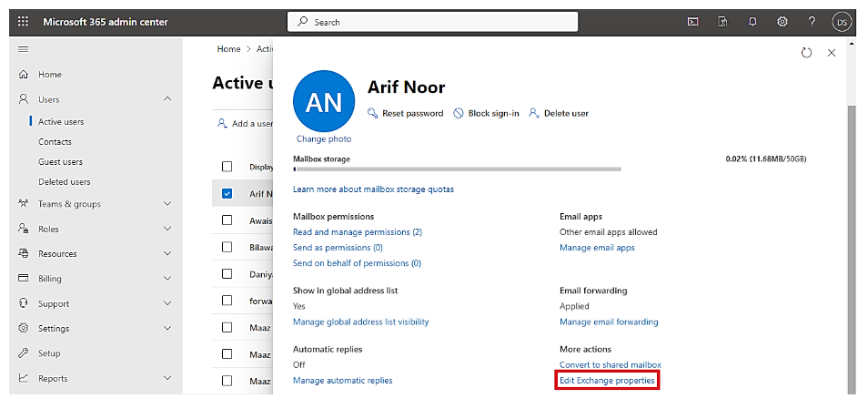Open Send as permissions (0)
This screenshot has height=419, width=868.
tap(338, 248)
